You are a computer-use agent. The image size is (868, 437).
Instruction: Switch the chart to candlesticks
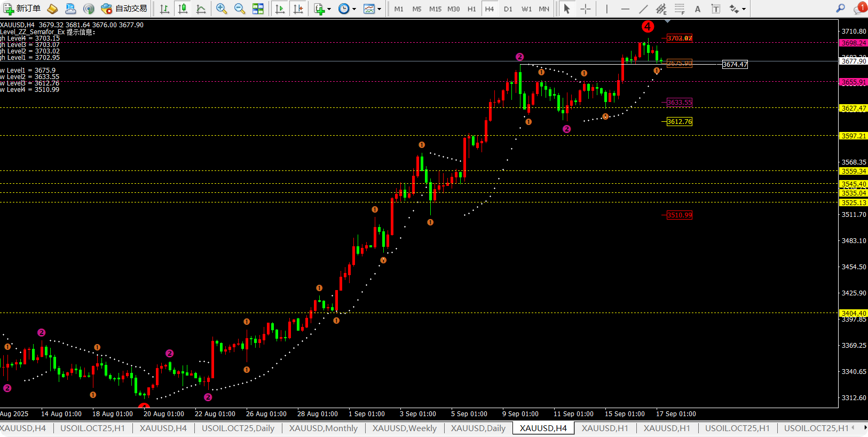[183, 9]
